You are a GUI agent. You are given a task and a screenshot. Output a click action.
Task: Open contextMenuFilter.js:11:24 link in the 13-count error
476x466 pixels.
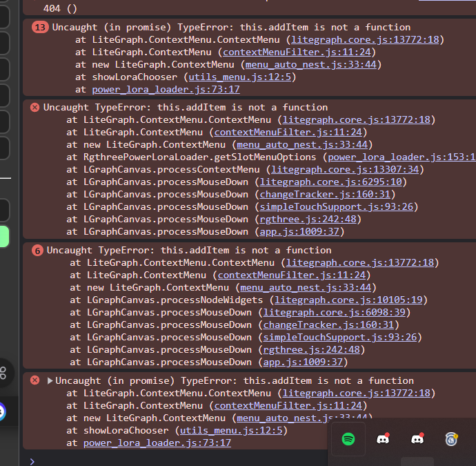(297, 52)
